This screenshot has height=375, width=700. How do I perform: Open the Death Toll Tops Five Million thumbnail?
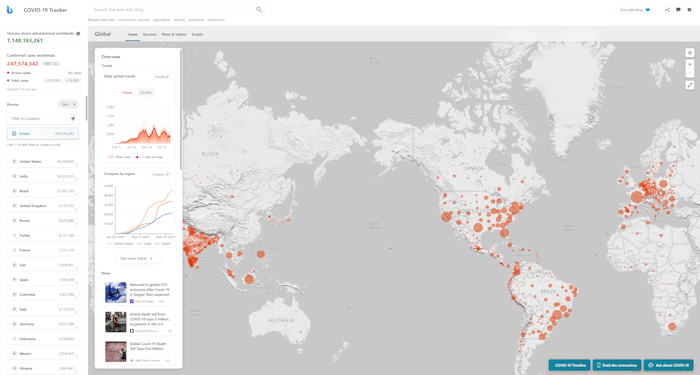[x=116, y=351]
